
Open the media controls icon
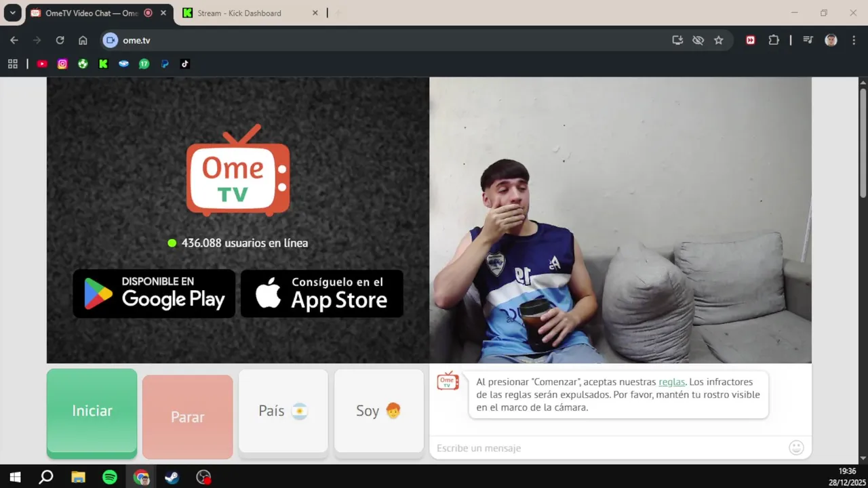tap(808, 40)
